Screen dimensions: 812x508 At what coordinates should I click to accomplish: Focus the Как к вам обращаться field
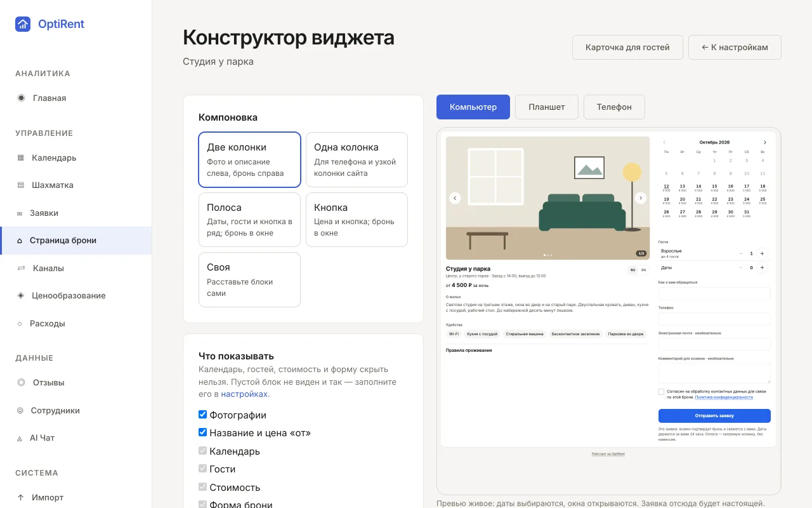point(714,293)
